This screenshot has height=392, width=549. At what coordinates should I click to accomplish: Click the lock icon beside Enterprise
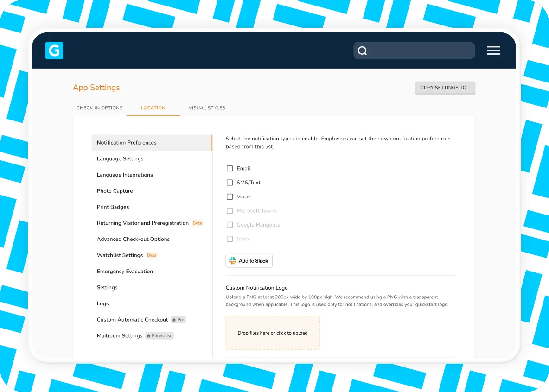[x=148, y=335]
